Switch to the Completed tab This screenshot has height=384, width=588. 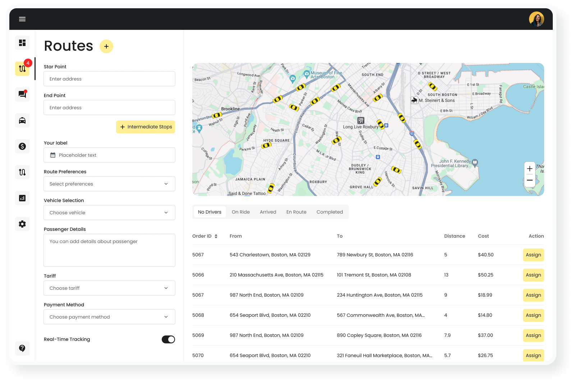pyautogui.click(x=330, y=212)
